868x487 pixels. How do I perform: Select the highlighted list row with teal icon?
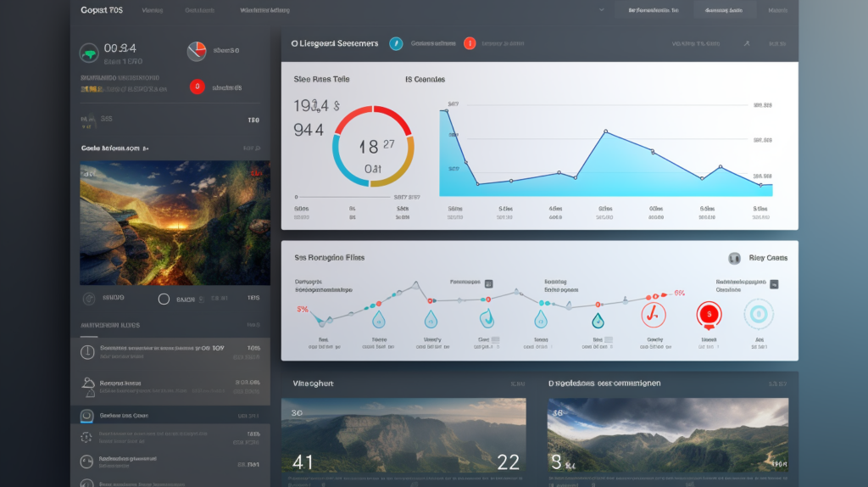(170, 416)
